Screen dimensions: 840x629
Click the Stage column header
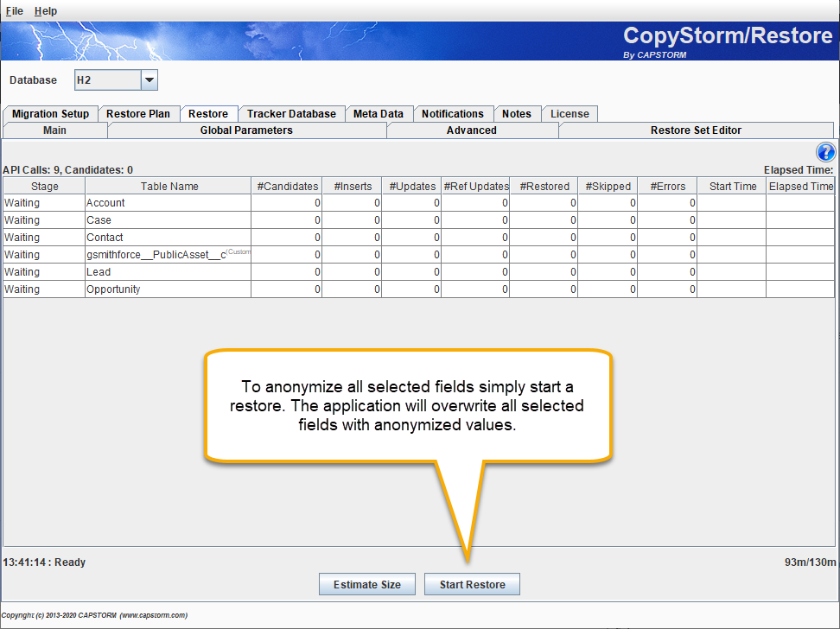(44, 186)
